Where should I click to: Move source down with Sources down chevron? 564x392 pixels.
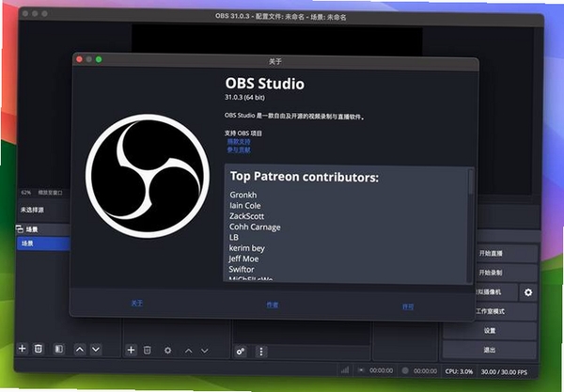pos(205,351)
